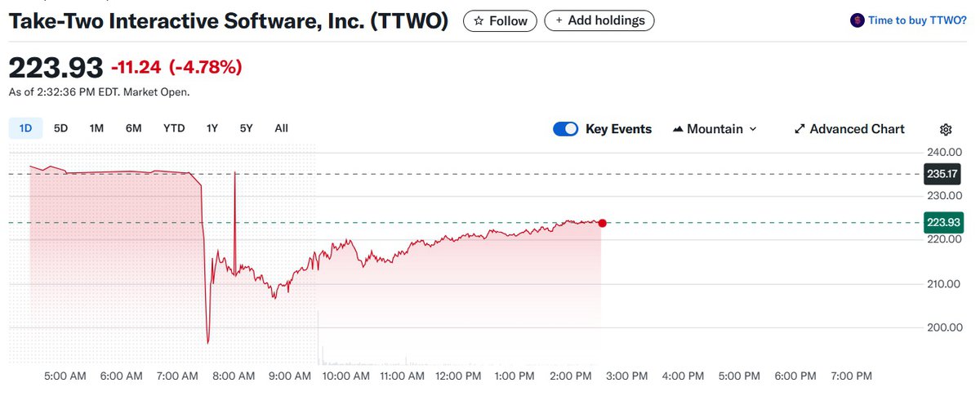Switch to the 5D time range
This screenshot has height=405, width=980.
pos(61,128)
